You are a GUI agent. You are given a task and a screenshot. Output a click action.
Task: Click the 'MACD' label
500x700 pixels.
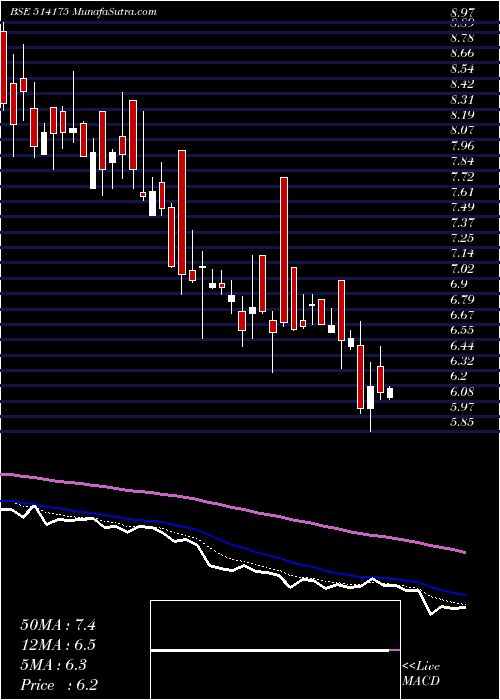pyautogui.click(x=419, y=683)
